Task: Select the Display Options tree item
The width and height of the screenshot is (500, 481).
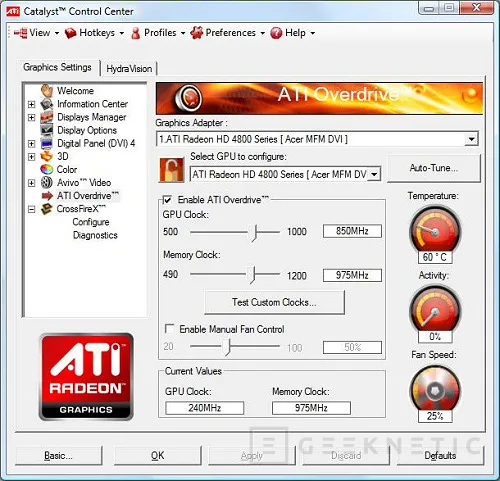Action: pos(87,130)
